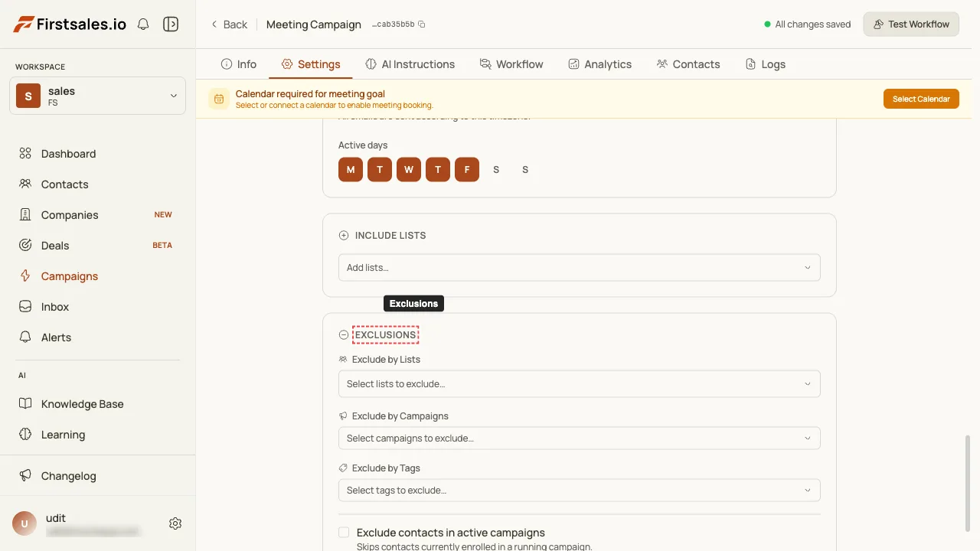
Task: Open the Add lists dropdown
Action: pyautogui.click(x=580, y=268)
